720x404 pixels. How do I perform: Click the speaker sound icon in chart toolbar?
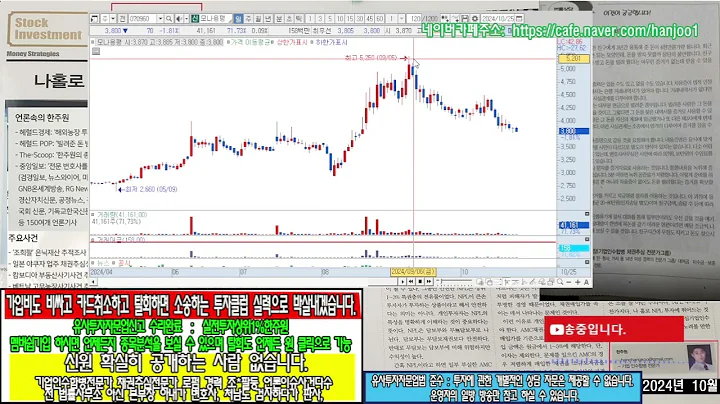click(x=179, y=18)
